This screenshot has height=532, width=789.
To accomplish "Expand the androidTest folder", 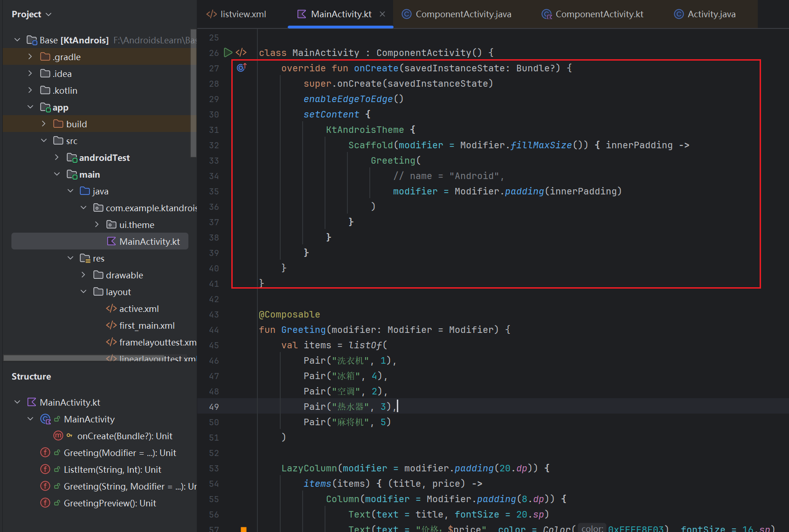I will coord(56,158).
